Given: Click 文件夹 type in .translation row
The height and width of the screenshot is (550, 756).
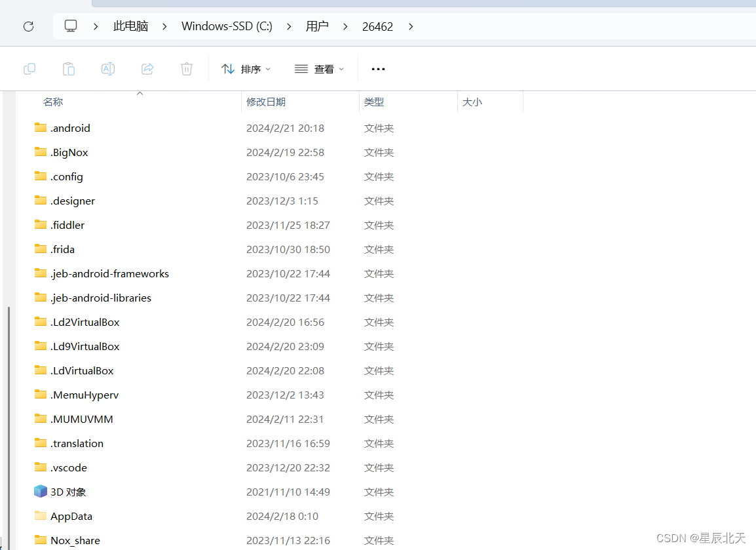Looking at the screenshot, I should (379, 443).
